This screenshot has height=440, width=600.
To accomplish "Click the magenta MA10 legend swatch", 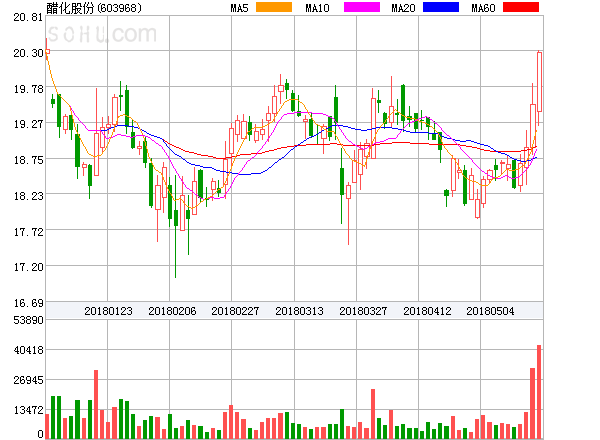I will [x=362, y=7].
